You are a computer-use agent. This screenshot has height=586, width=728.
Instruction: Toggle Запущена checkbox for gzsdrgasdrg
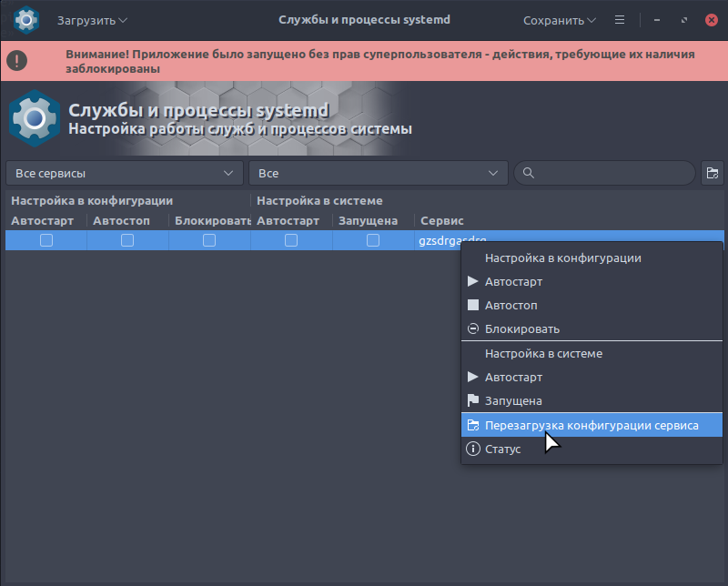click(x=373, y=240)
